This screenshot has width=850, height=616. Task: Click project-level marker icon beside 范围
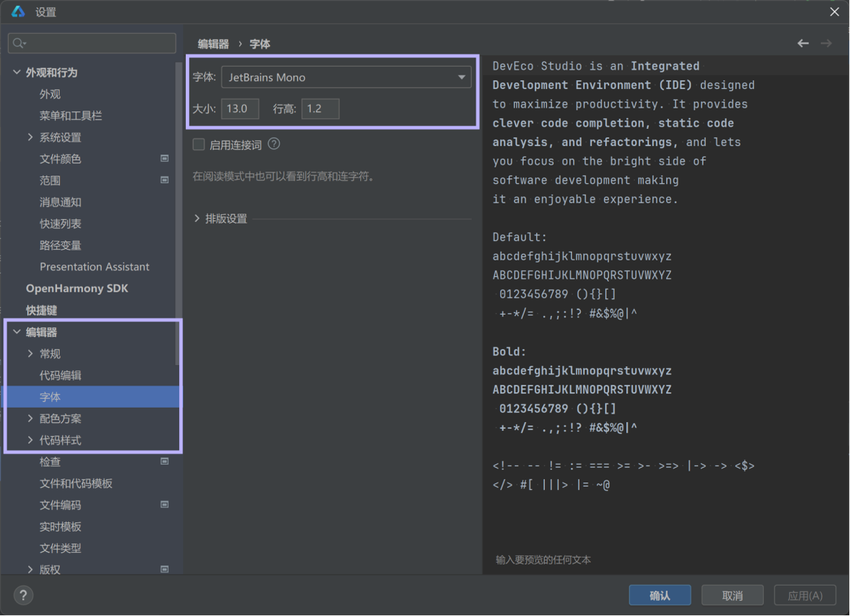pyautogui.click(x=164, y=180)
